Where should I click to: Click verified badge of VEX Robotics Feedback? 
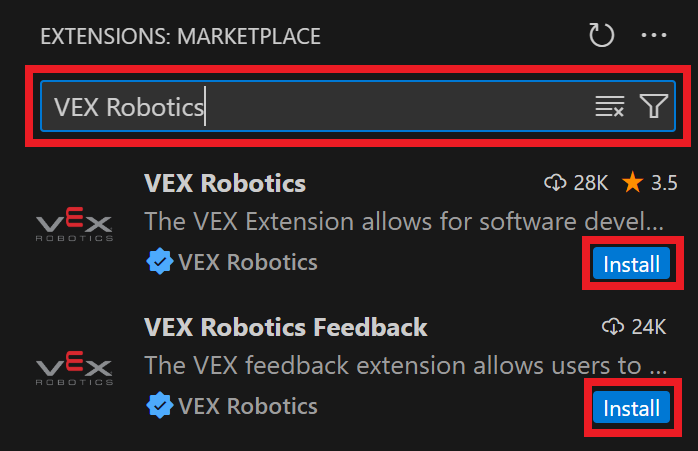tap(158, 407)
